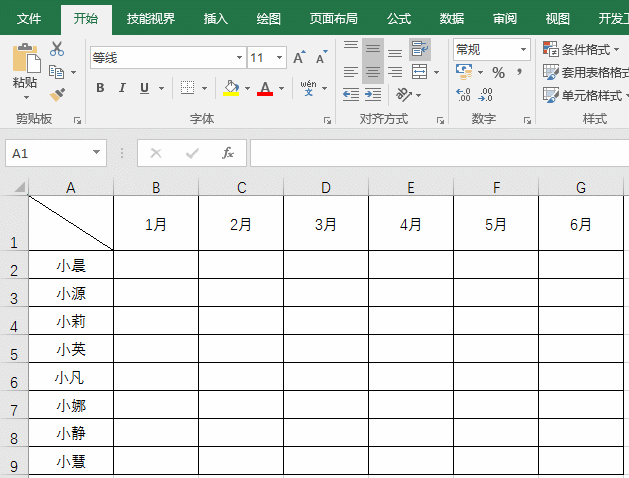This screenshot has height=478, width=629.
Task: Toggle Wrap Text icon
Action: 420,49
